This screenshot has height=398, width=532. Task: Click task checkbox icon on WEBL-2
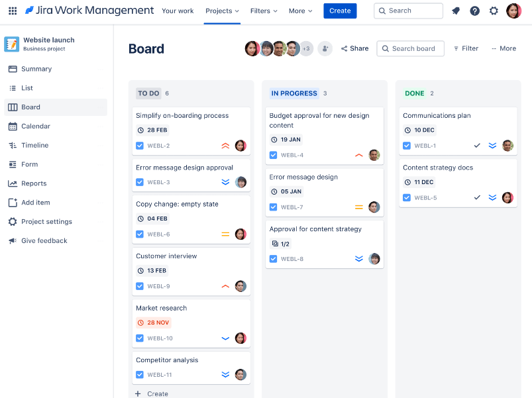click(x=140, y=146)
